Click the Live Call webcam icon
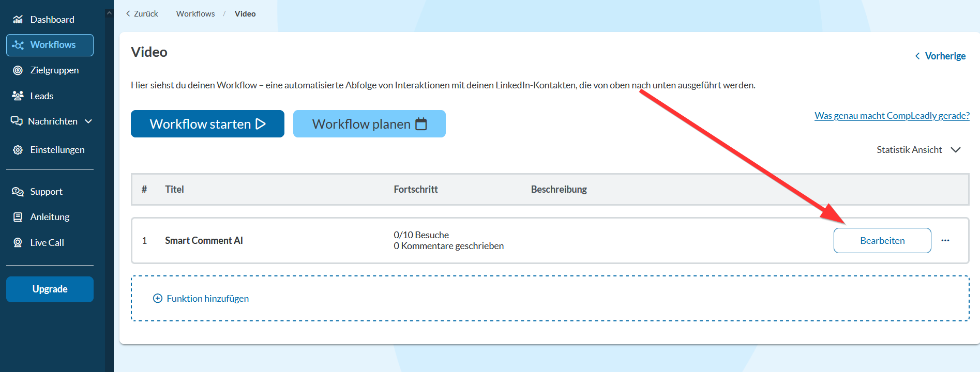This screenshot has height=372, width=980. click(x=18, y=242)
